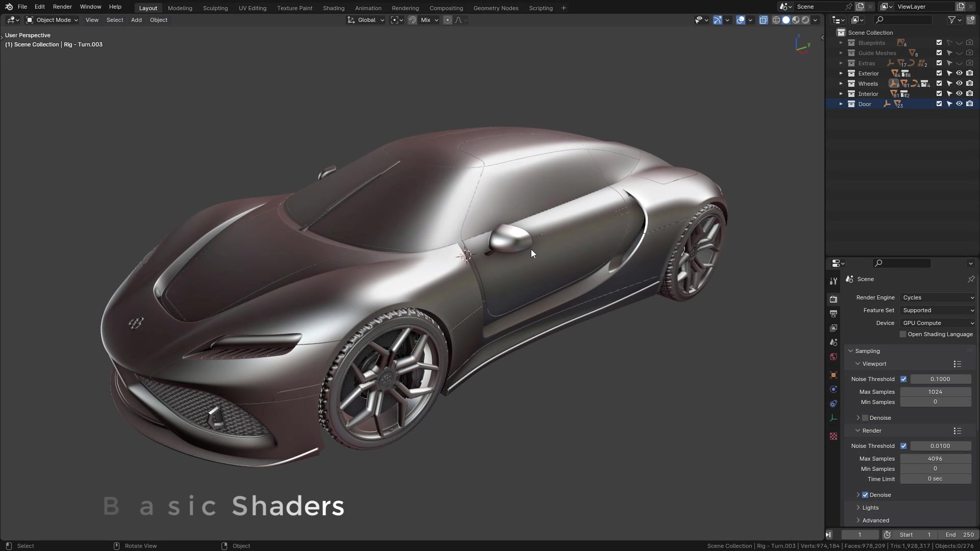Screen dimensions: 980x551
Task: Open the Output properties tab
Action: coord(834,314)
